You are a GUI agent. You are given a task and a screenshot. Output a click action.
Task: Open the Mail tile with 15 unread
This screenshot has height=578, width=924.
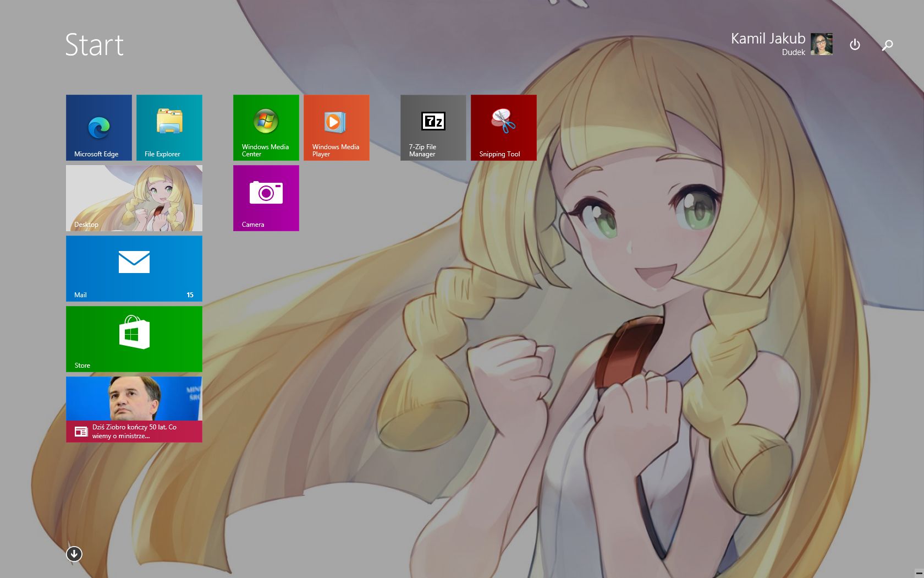(x=134, y=269)
